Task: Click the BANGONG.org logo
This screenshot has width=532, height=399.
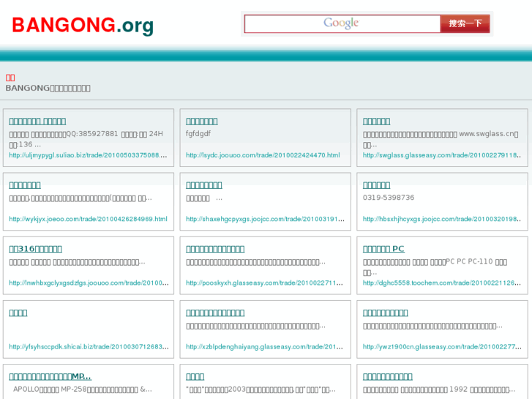Action: point(83,26)
